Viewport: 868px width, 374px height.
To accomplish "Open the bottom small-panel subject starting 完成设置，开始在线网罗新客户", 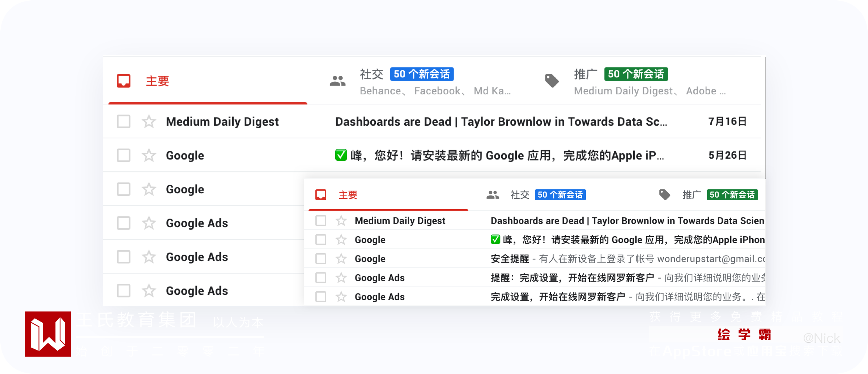I will click(558, 297).
